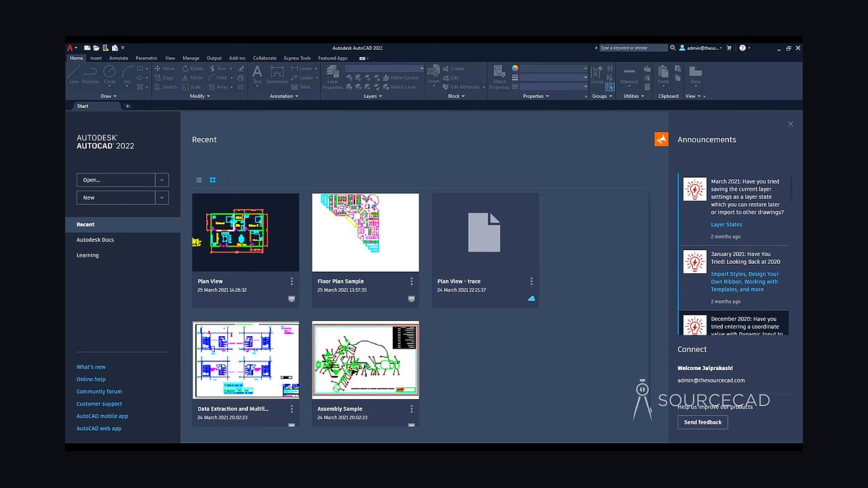Choose the Rotate tool
Screen dimensions: 868x488
(x=192, y=69)
